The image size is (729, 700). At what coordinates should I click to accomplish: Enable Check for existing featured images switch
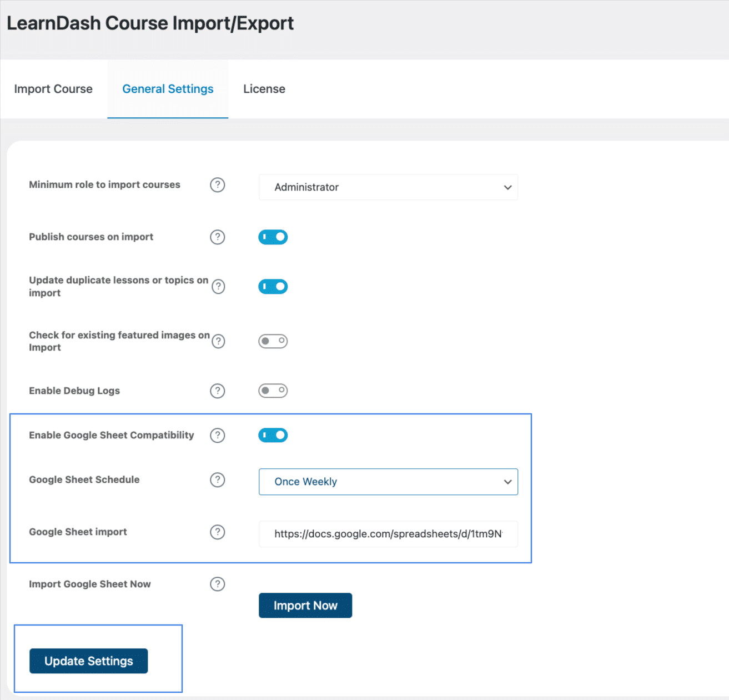pyautogui.click(x=273, y=341)
